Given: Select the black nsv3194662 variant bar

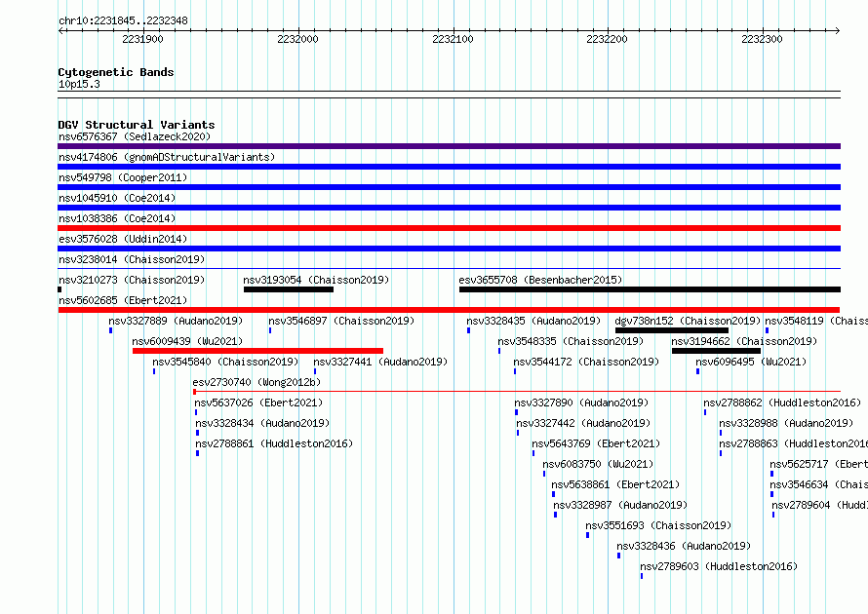Looking at the screenshot, I should 716,351.
